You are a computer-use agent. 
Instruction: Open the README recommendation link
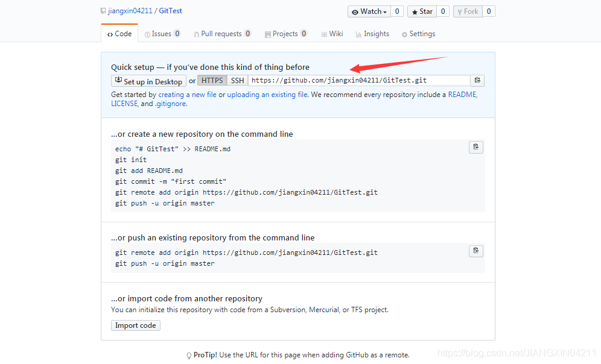[463, 95]
